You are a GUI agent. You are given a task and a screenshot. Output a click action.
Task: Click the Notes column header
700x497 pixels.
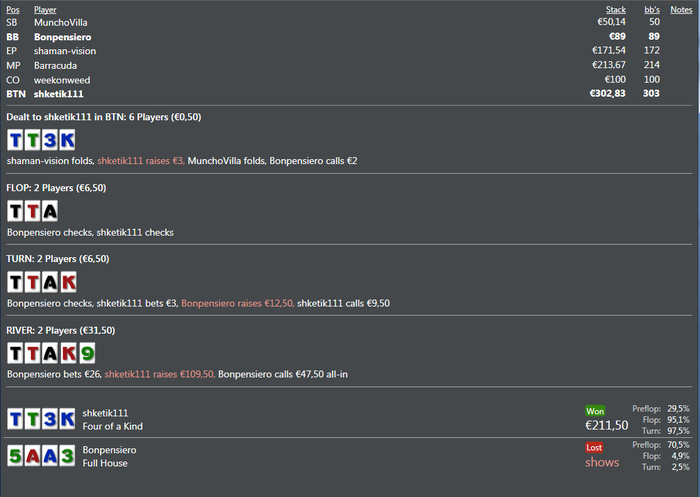click(x=681, y=9)
